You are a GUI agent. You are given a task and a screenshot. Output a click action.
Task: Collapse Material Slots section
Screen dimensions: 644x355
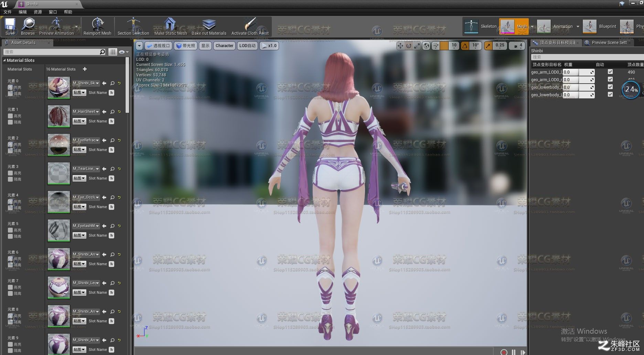point(4,60)
